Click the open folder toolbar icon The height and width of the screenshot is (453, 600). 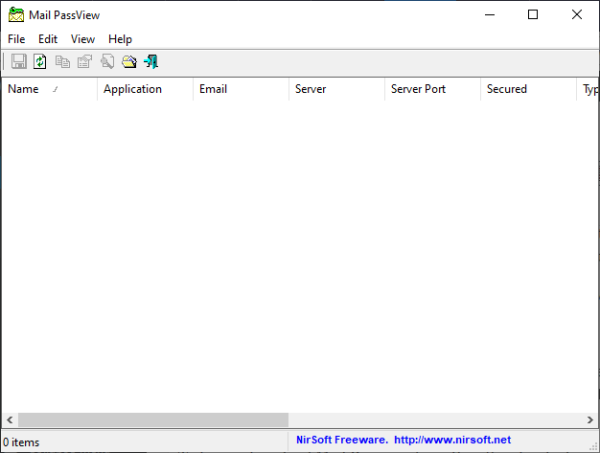[129, 61]
